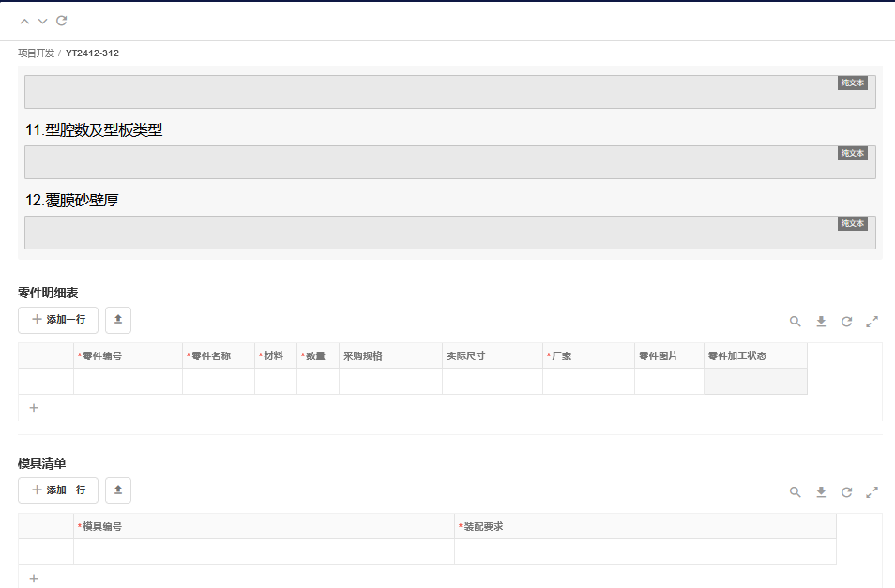The height and width of the screenshot is (588, 895).
Task: Export 模具清单 data using the download icon
Action: (x=820, y=490)
